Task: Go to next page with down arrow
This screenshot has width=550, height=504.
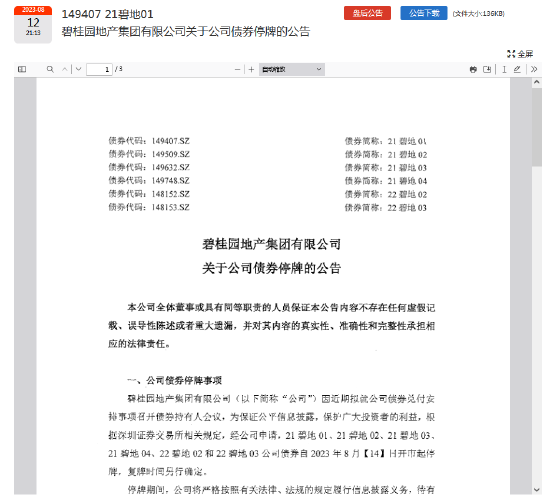Action: coord(79,69)
